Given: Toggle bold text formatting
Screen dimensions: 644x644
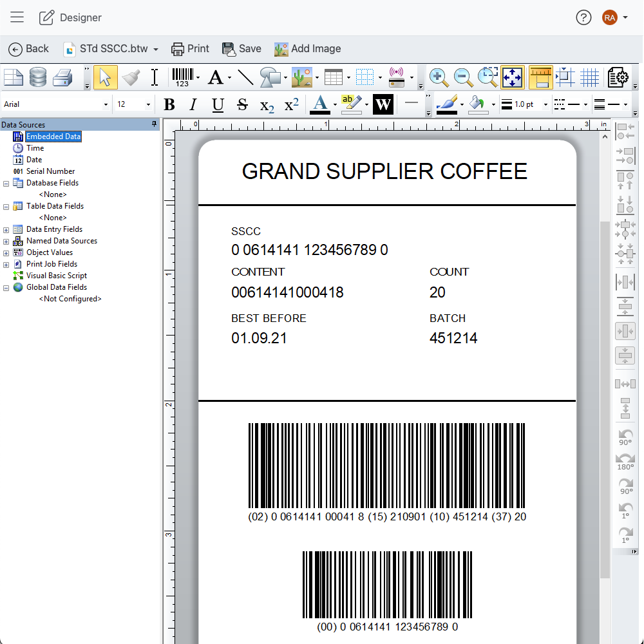Looking at the screenshot, I should tap(169, 104).
